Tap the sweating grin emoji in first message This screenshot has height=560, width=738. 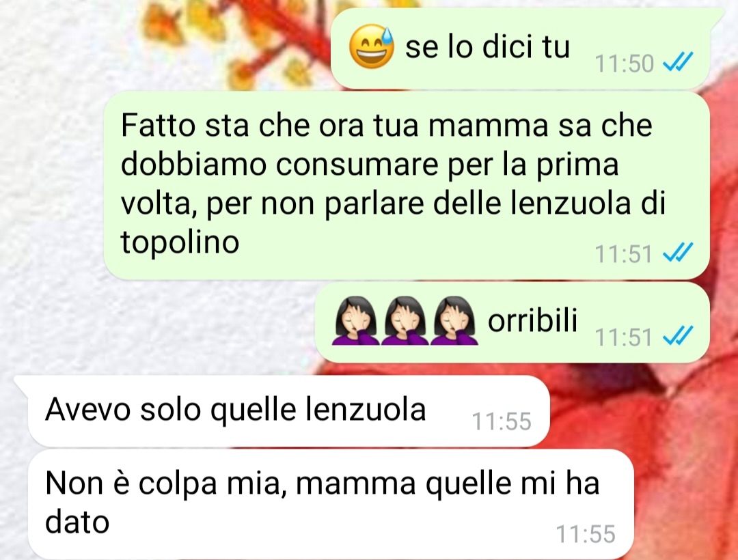point(371,46)
